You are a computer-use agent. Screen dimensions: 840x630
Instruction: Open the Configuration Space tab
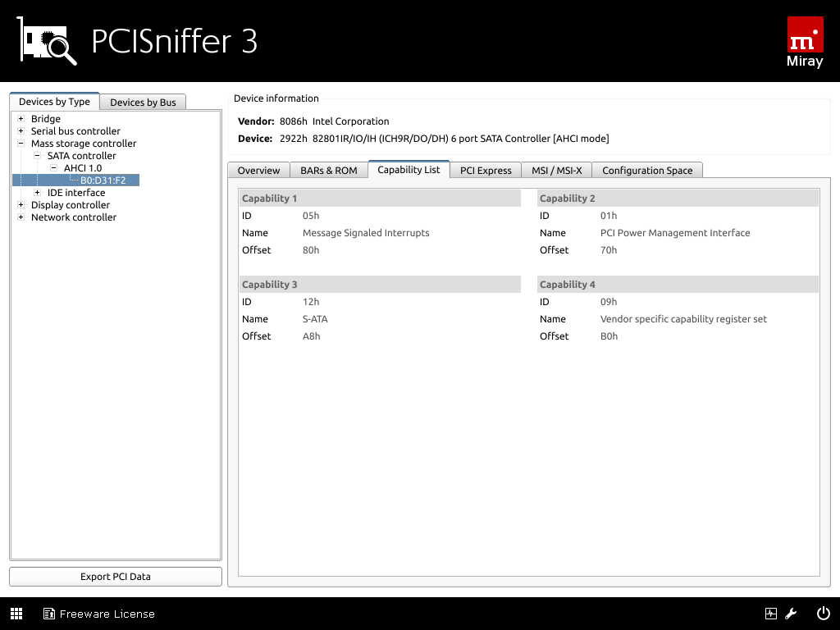(x=647, y=170)
